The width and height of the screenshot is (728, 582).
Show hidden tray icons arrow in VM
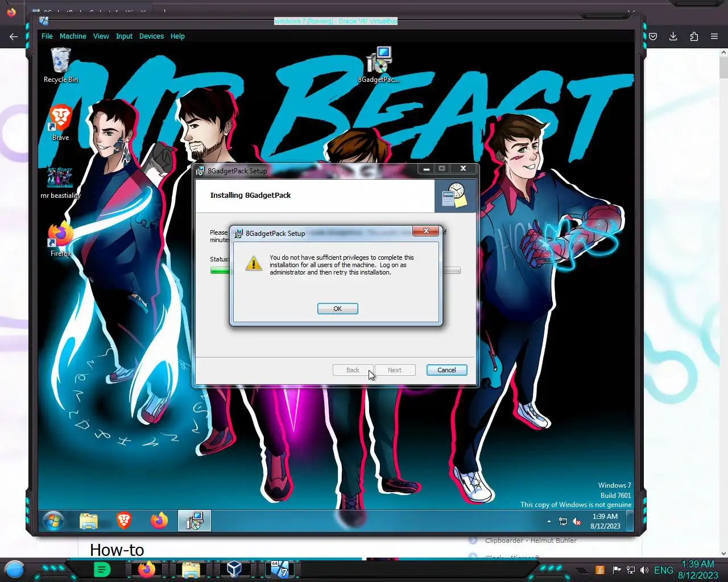tap(549, 521)
